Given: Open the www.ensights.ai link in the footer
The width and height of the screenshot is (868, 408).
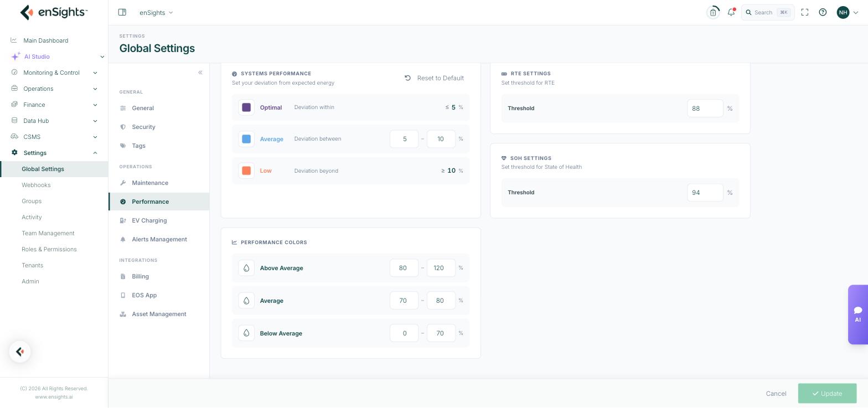Looking at the screenshot, I should pyautogui.click(x=54, y=397).
